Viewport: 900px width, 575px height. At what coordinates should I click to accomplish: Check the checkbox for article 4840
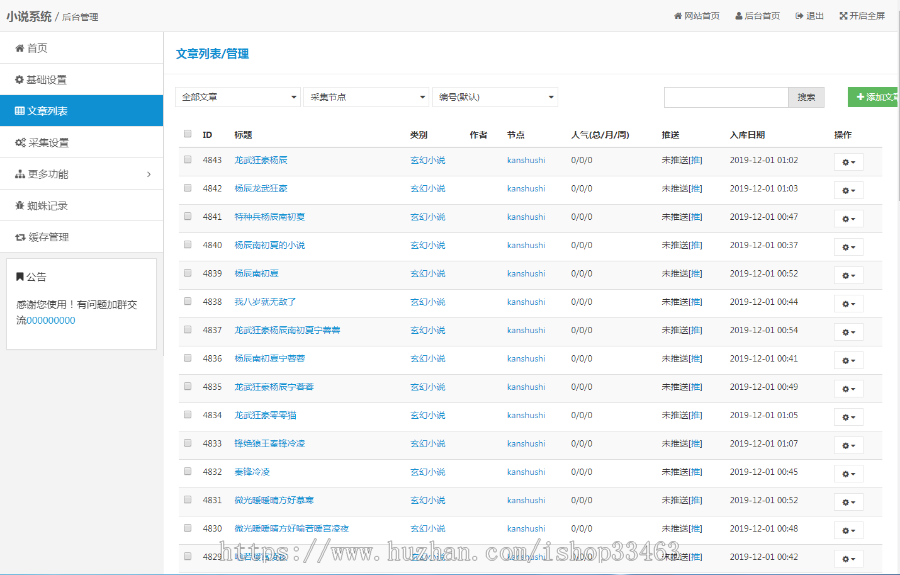(188, 244)
